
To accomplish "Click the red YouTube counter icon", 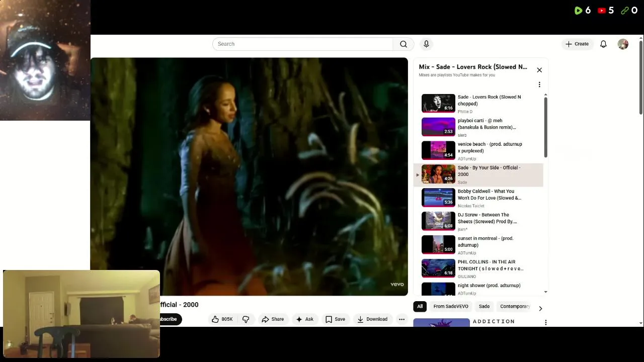I will (x=602, y=11).
